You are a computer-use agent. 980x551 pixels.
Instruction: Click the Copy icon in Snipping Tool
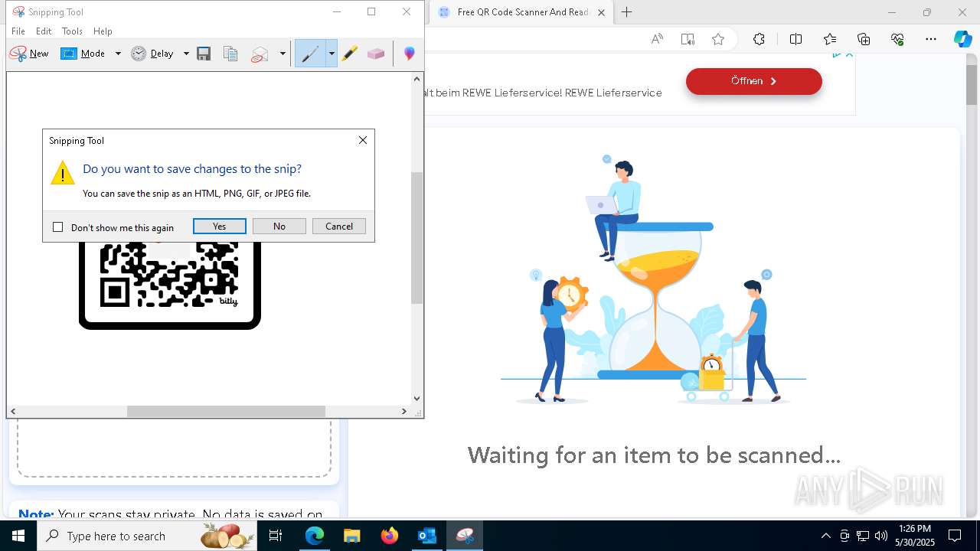point(230,54)
